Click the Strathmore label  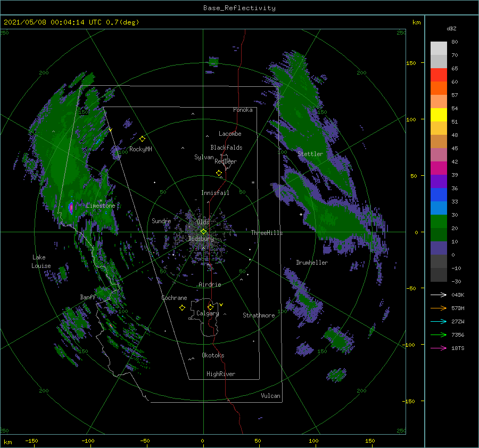259,315
